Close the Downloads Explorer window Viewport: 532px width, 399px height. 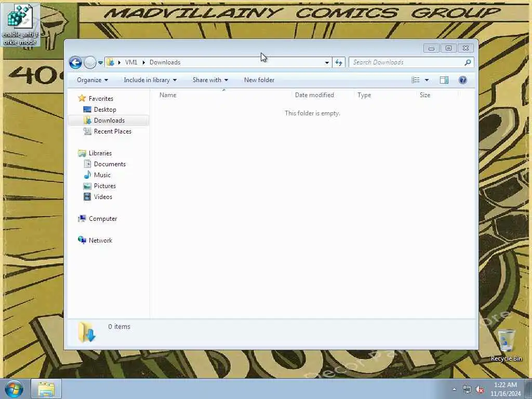point(465,48)
